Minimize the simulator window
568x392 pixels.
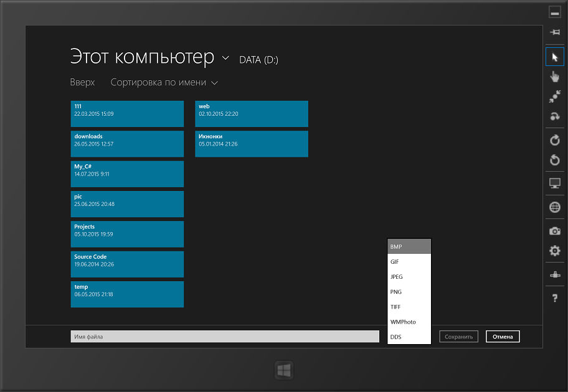click(x=554, y=12)
